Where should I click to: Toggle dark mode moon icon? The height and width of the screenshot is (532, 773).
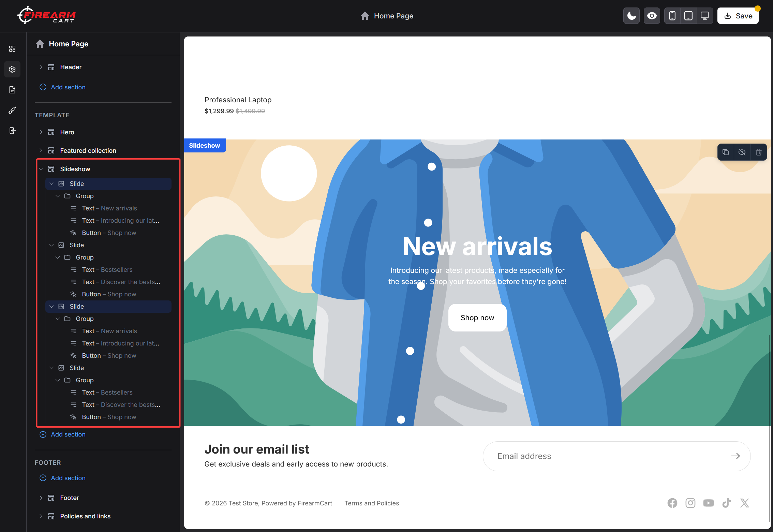coord(631,16)
